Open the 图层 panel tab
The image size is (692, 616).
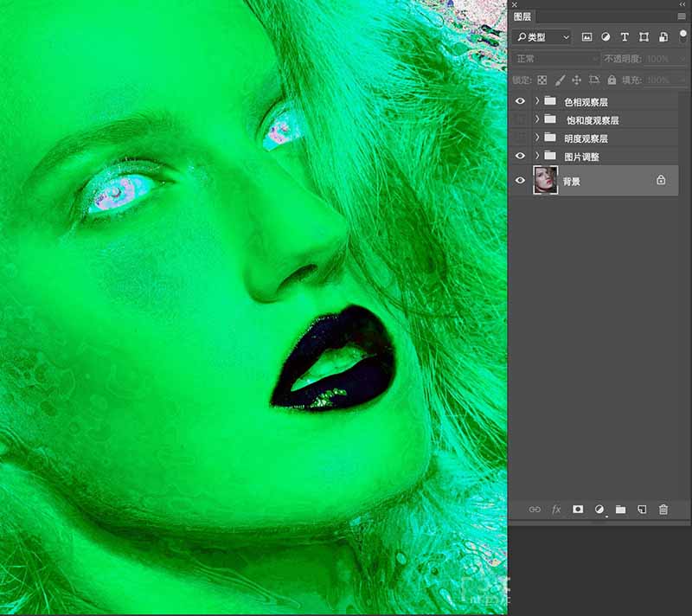coord(522,16)
